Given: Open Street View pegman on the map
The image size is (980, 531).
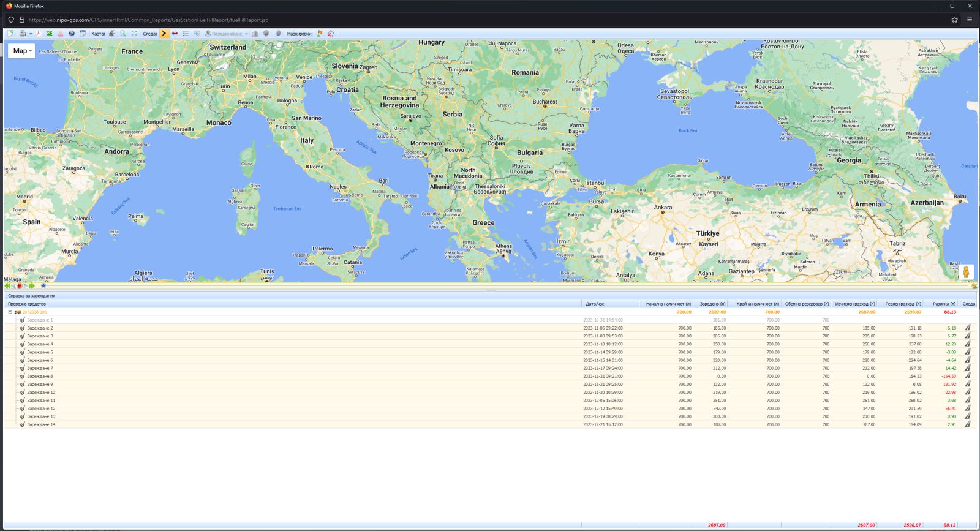Looking at the screenshot, I should pyautogui.click(x=966, y=272).
